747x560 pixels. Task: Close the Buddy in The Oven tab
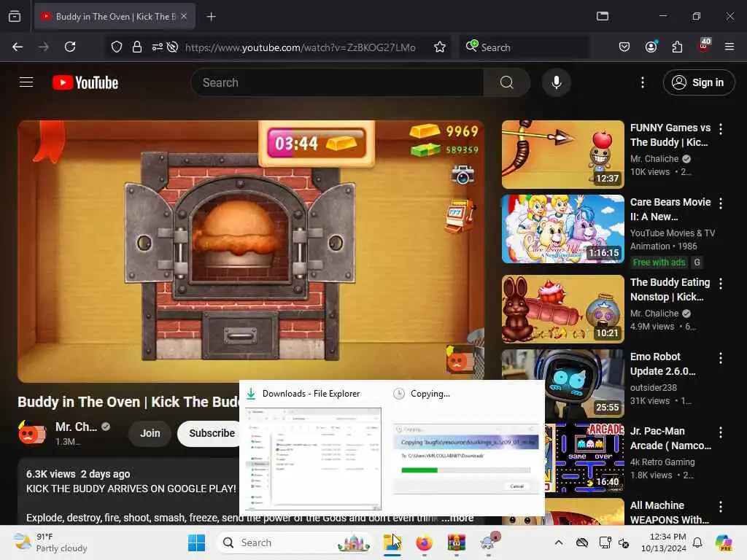(x=184, y=17)
